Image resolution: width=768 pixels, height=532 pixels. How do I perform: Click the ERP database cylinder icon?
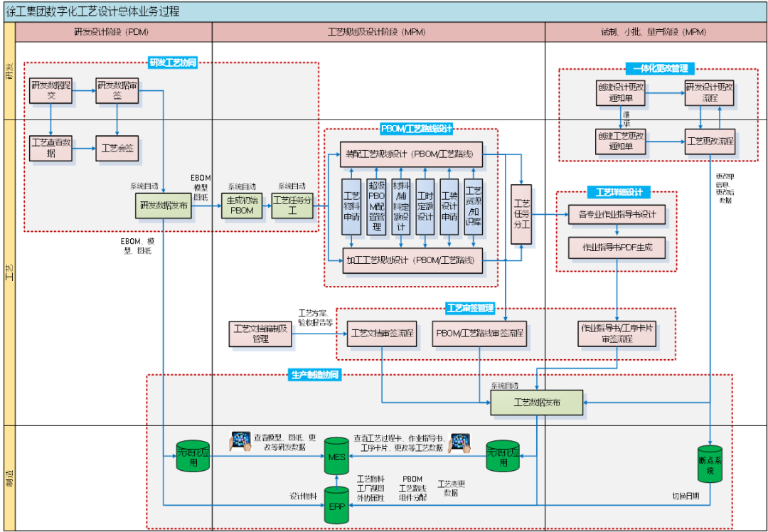click(337, 506)
